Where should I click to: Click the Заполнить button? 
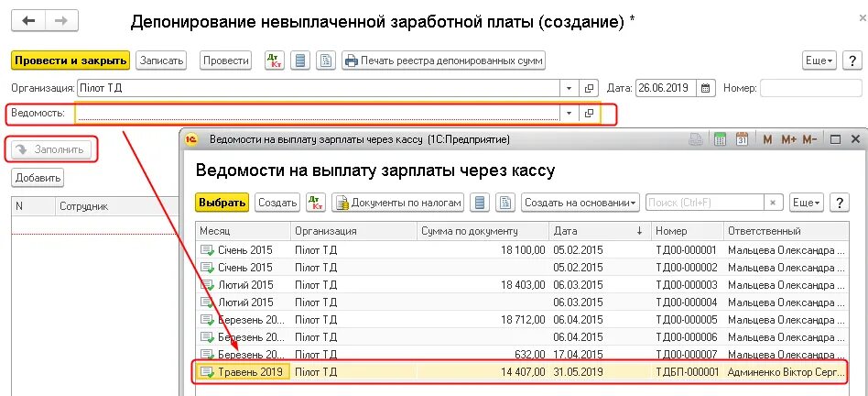coord(51,149)
